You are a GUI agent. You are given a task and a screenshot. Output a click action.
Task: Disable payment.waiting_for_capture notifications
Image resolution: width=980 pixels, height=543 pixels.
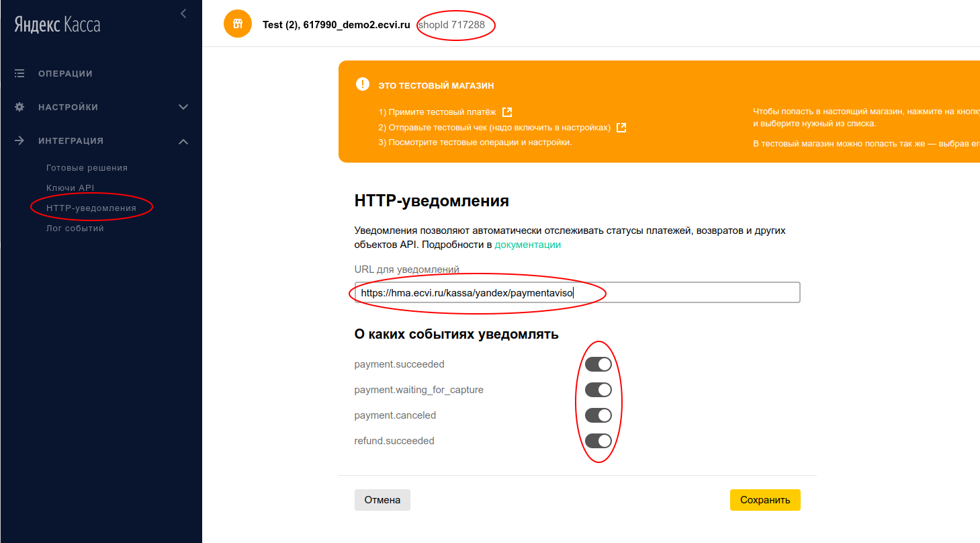[598, 390]
